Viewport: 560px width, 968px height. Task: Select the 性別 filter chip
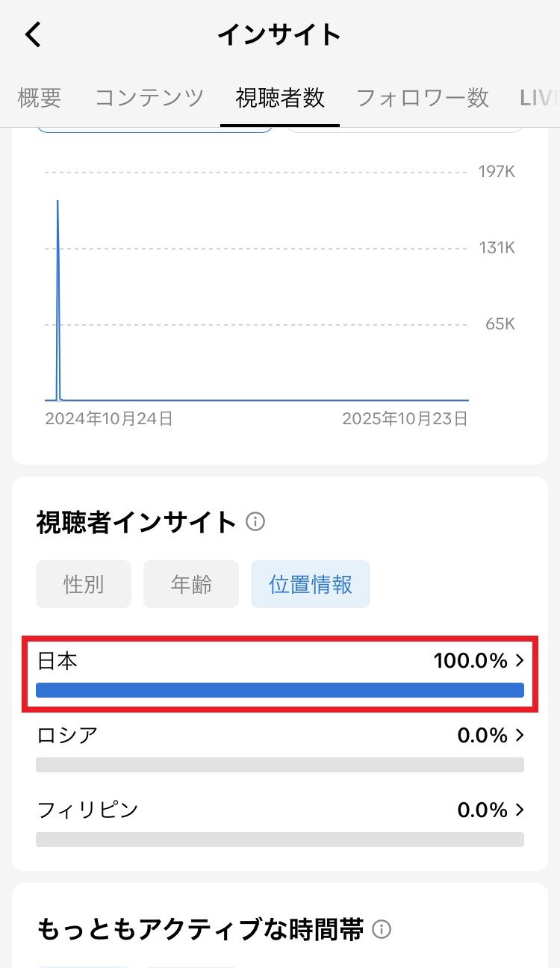click(x=84, y=584)
